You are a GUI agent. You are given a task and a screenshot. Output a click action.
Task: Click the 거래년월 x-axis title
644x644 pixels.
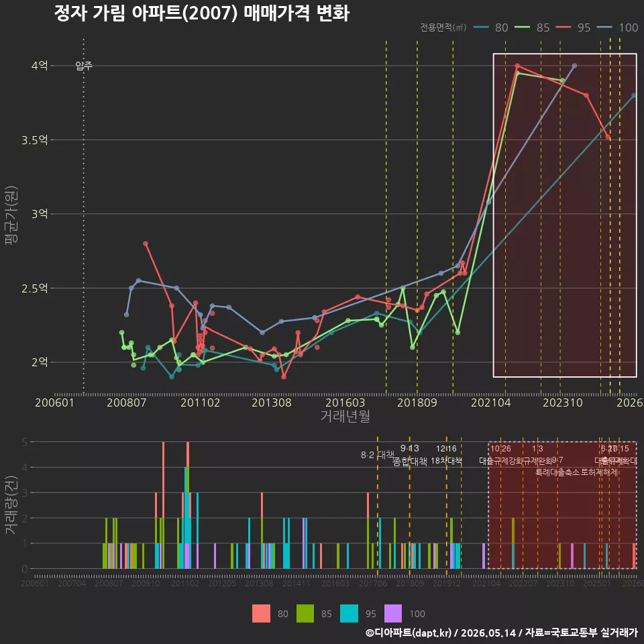[x=345, y=416]
